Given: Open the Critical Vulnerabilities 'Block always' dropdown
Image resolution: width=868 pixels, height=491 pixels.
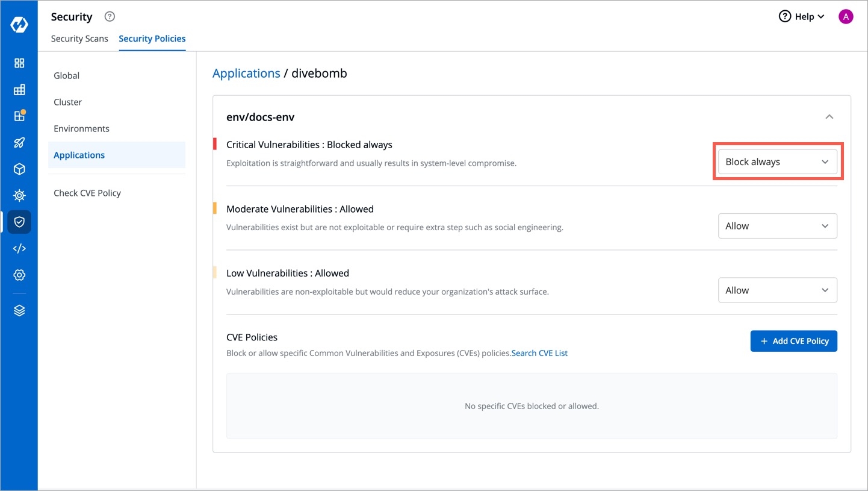Looking at the screenshot, I should [x=777, y=162].
